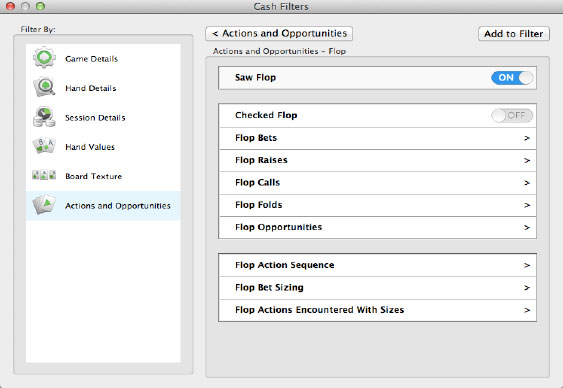The image size is (563, 388).
Task: Enable the Checked Flop switch
Action: (512, 116)
